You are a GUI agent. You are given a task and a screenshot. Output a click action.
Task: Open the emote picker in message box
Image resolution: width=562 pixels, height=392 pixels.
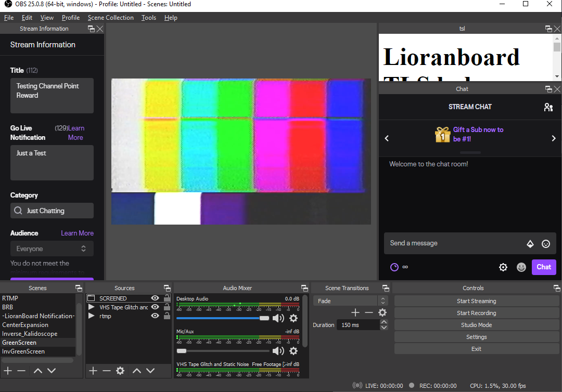545,244
